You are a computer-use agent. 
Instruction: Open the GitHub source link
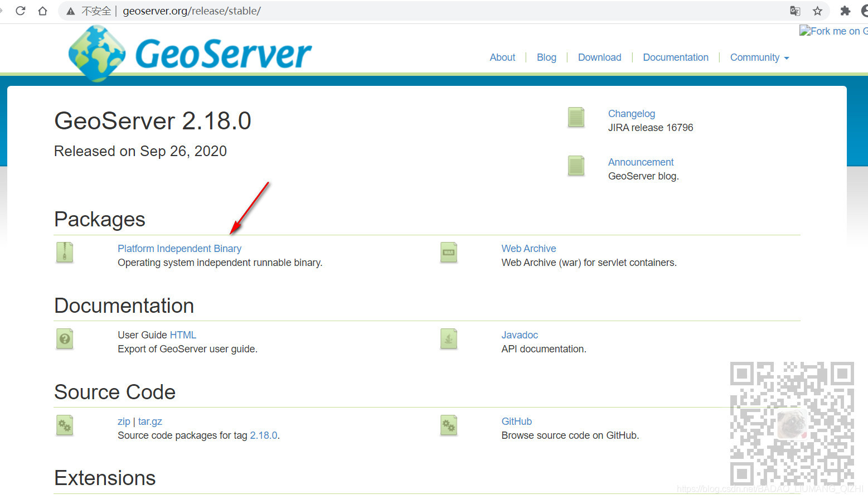[x=516, y=422]
